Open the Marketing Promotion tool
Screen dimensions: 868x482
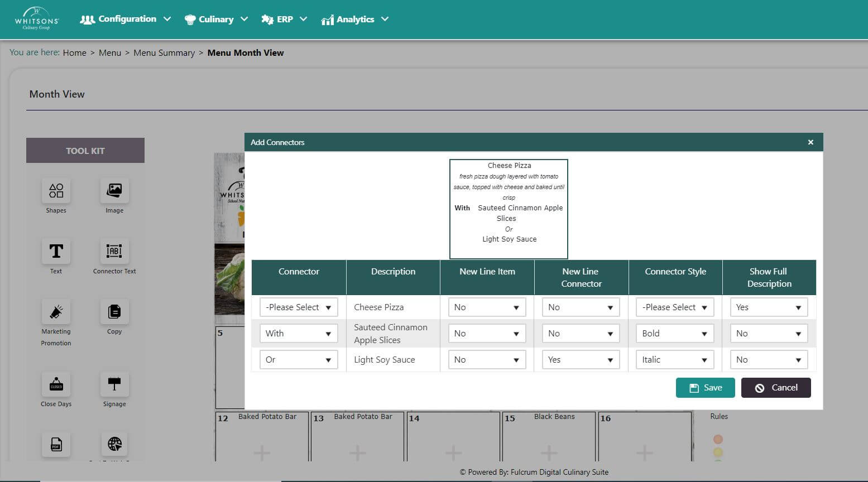[x=56, y=312]
